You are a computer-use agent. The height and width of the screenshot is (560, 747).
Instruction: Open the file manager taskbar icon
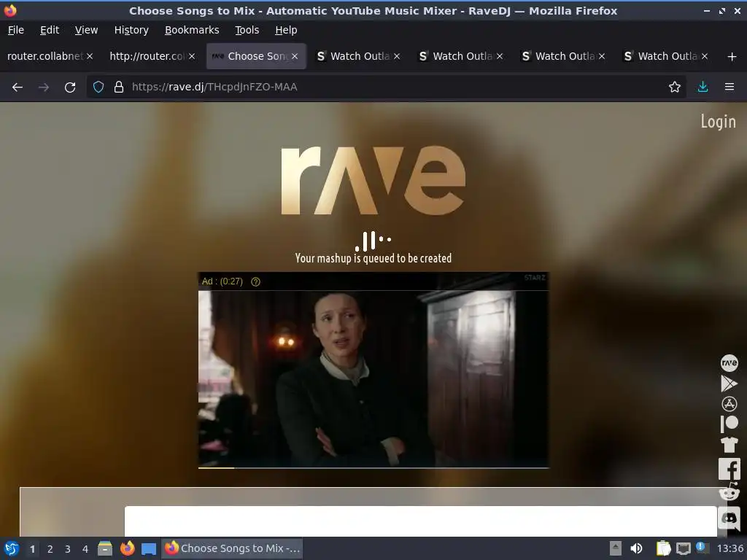pos(105,548)
